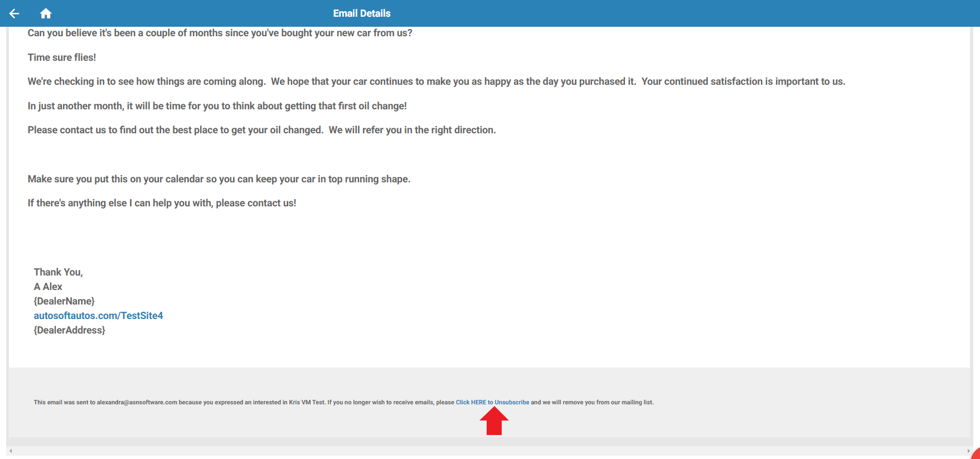The width and height of the screenshot is (980, 459).
Task: Open the home screen icon
Action: point(46,13)
